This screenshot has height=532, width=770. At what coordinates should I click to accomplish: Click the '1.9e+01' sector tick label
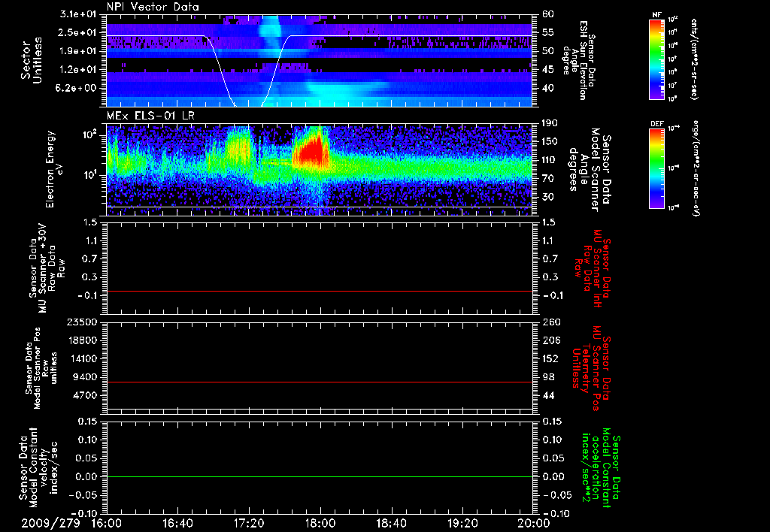(78, 51)
